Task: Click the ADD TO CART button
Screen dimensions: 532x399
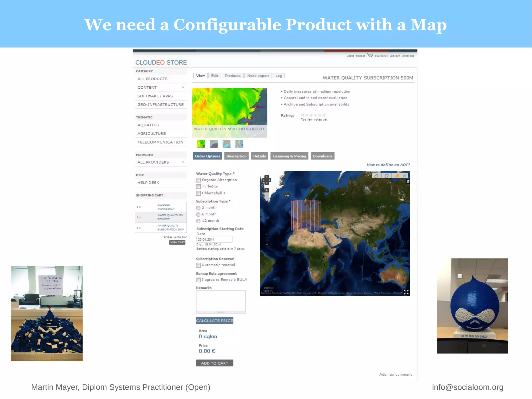Action: coord(215,363)
